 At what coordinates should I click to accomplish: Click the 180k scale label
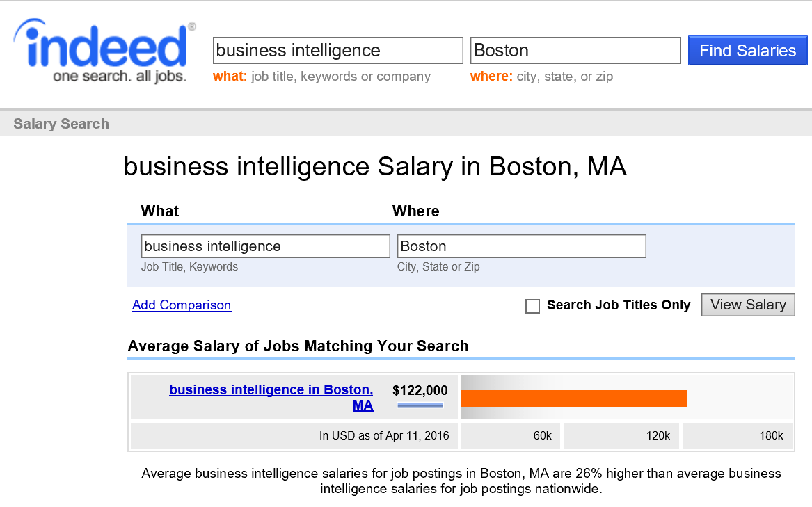click(771, 436)
